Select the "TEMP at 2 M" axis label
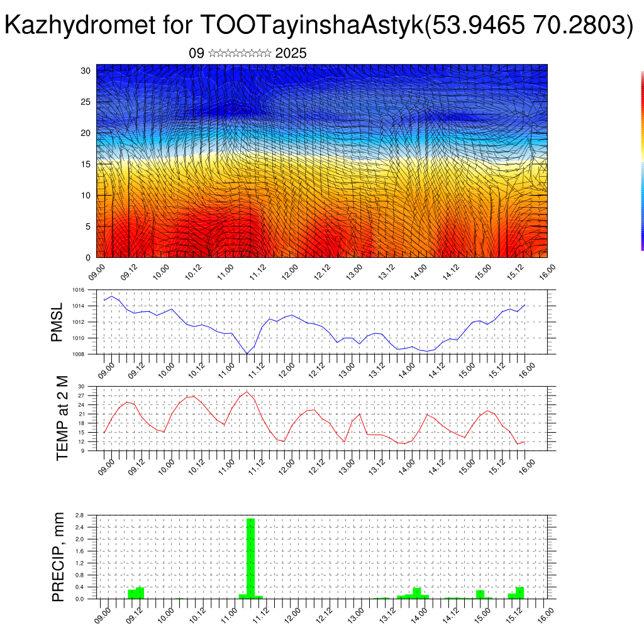Viewport: 644px width, 644px height. click(62, 418)
